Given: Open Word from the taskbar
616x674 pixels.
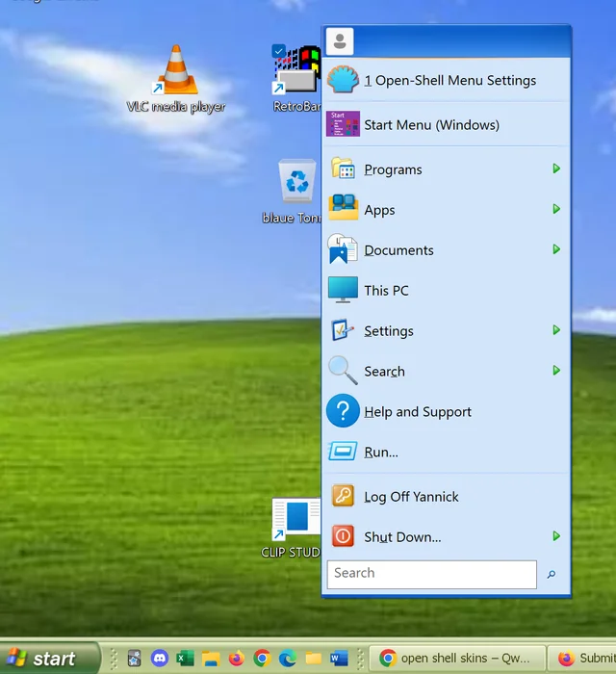Looking at the screenshot, I should (x=339, y=658).
